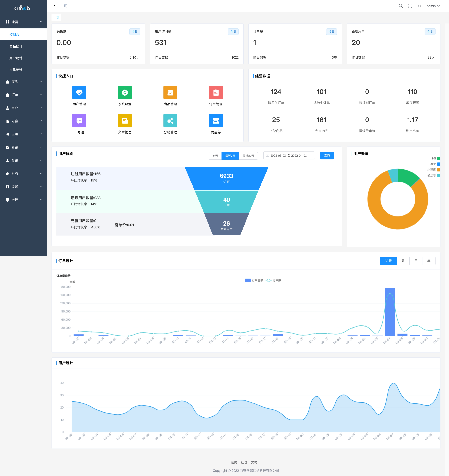This screenshot has width=449, height=476.
Task: Open the 商品管理 orange bag icon
Action: (170, 92)
